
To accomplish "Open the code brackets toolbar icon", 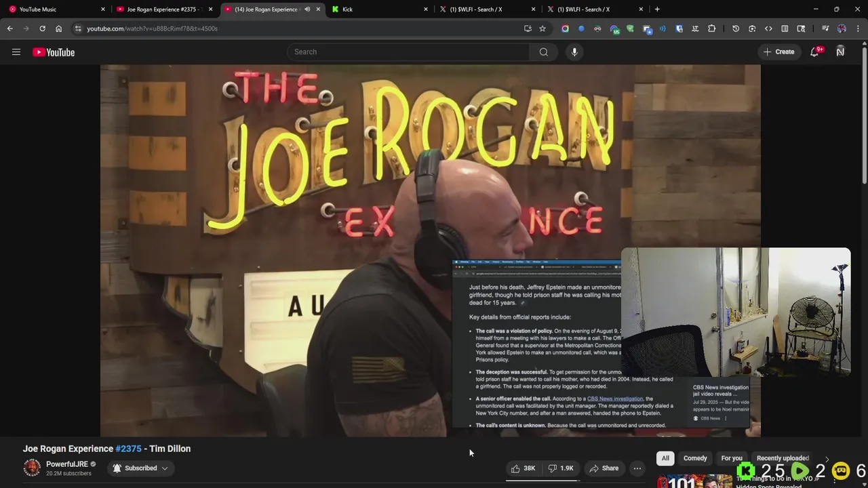I will 768,28.
